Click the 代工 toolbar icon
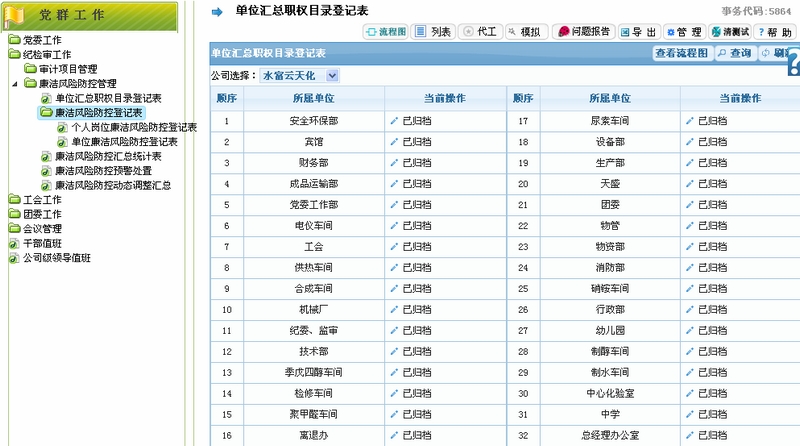Screen dimensions: 800x446 click(480, 32)
